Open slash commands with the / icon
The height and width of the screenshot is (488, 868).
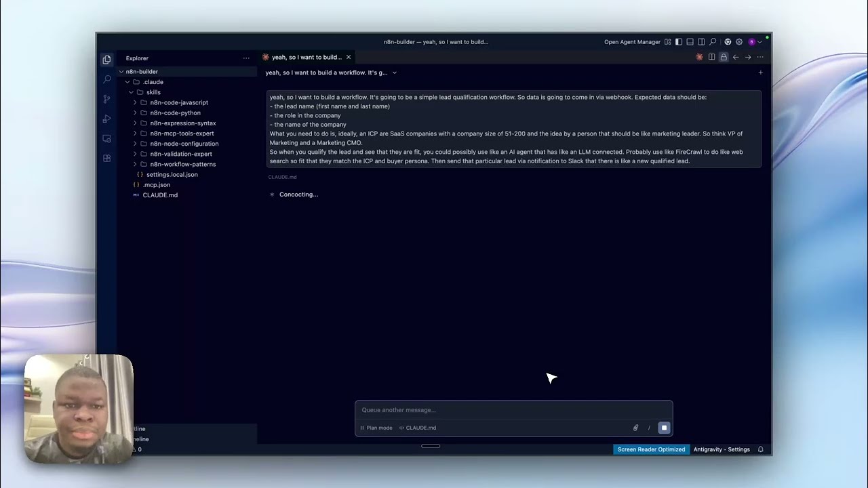pyautogui.click(x=649, y=428)
